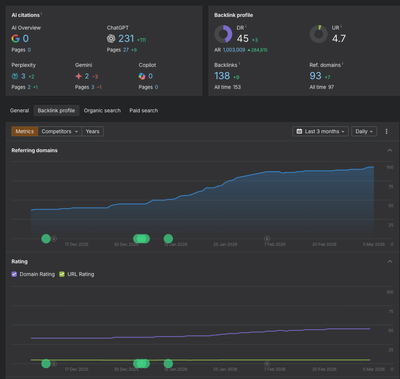Viewport: 400px width, 379px height.
Task: Open the 231 ChatGPT citations link
Action: pos(126,39)
